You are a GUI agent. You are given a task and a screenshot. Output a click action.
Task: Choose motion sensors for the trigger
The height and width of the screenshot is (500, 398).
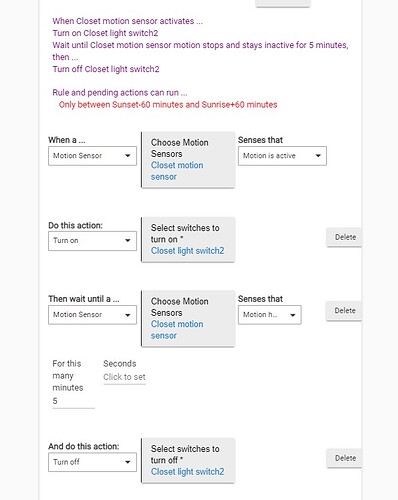[x=188, y=160]
